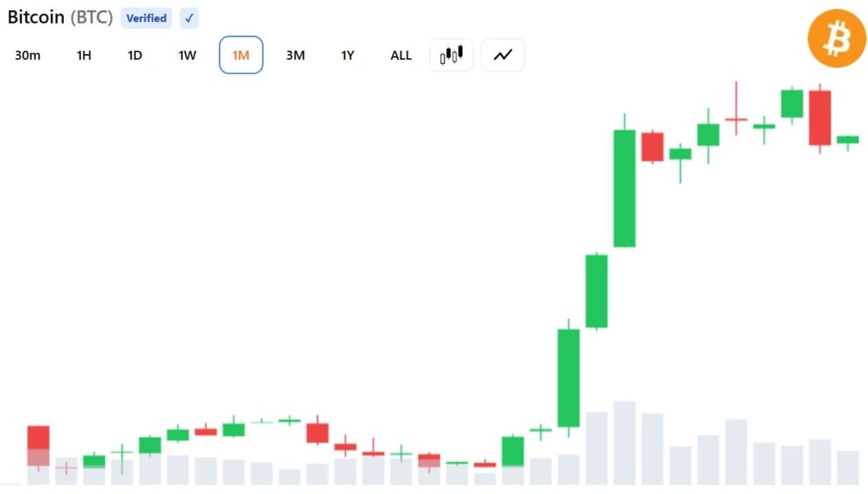Select the ALL timeframe

(x=401, y=55)
